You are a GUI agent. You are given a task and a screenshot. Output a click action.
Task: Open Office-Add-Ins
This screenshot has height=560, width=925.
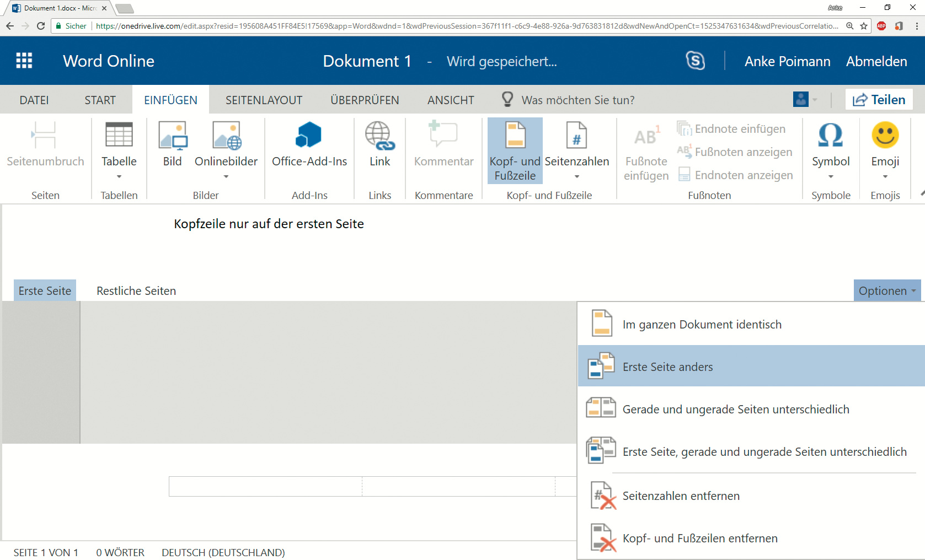[x=309, y=145]
